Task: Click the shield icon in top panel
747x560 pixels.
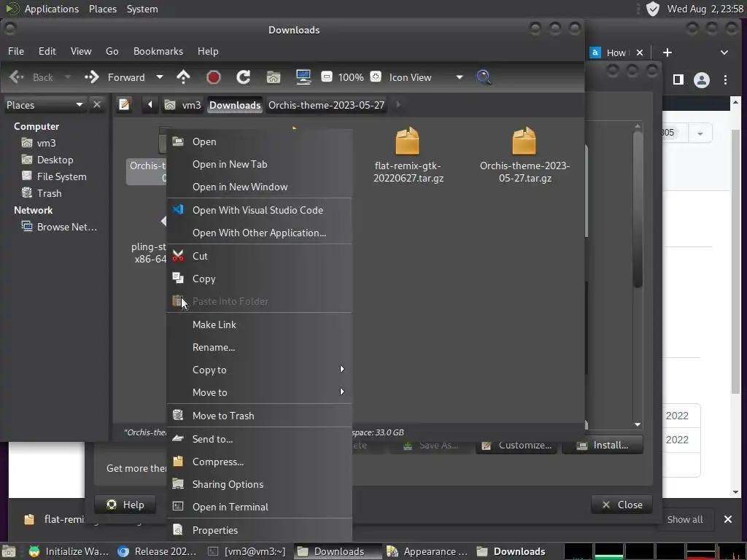Action: point(653,9)
